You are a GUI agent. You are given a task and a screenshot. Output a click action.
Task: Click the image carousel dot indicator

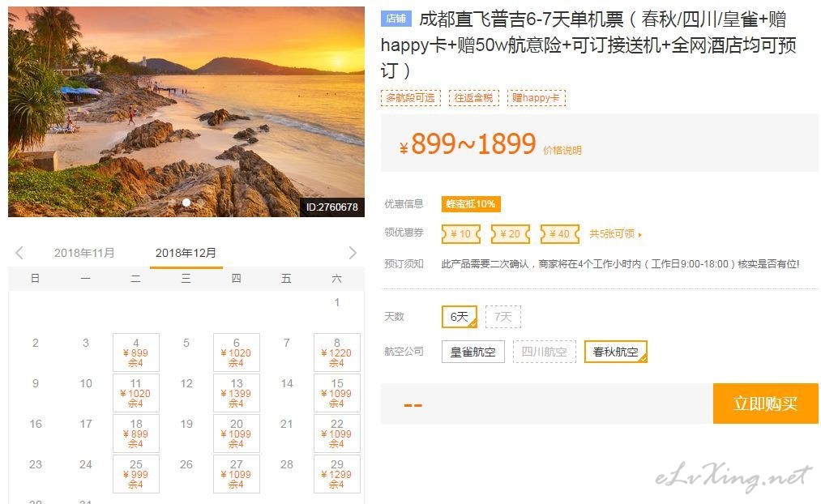tap(186, 203)
